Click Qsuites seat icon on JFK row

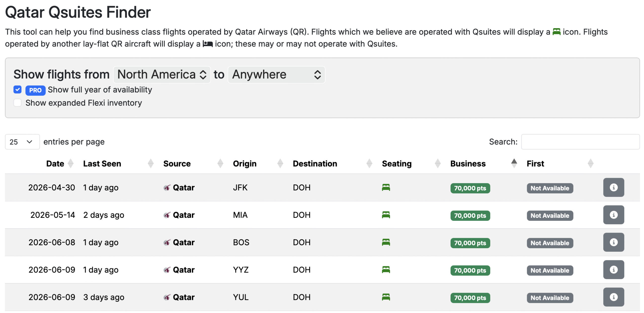click(x=386, y=187)
